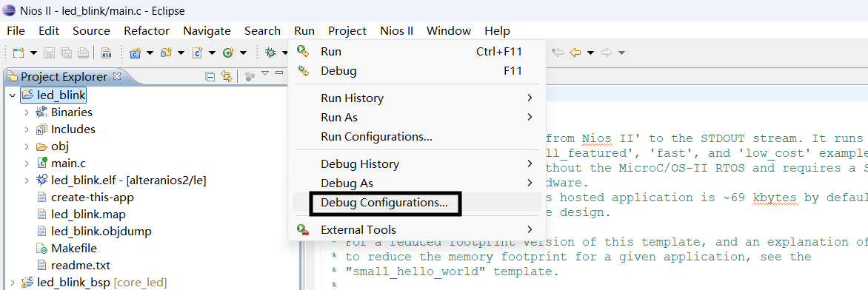Click the Debug bug icon in toolbar
The width and height of the screenshot is (868, 290).
coord(271,53)
